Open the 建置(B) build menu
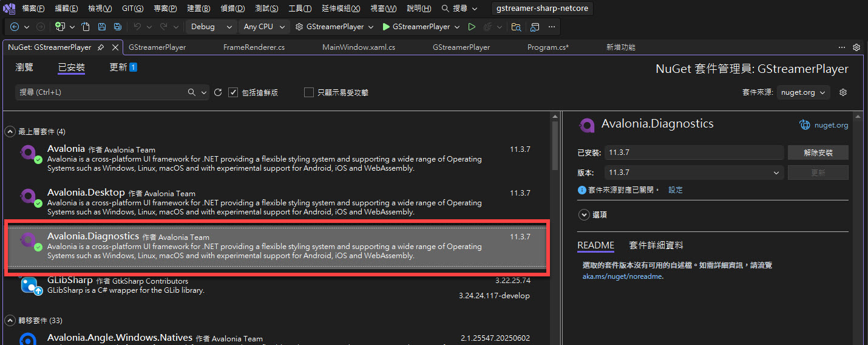Viewport: 868px width, 345px height. (x=198, y=9)
